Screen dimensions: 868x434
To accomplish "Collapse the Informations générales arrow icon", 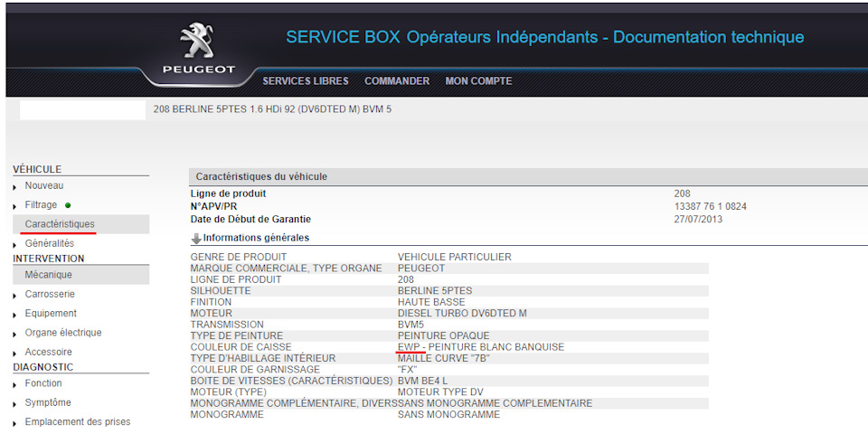I will (x=196, y=239).
